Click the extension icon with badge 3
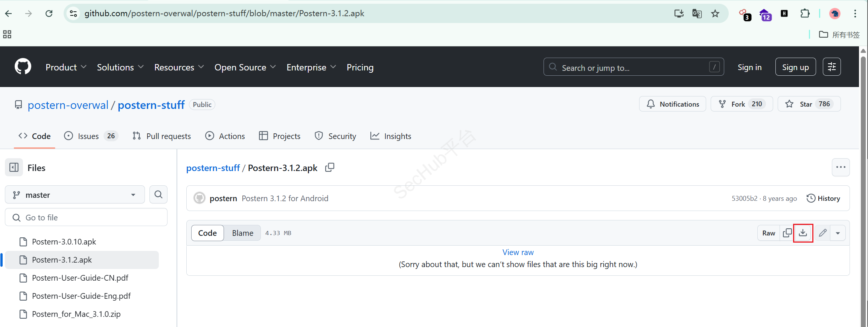Screen dimensions: 868x327 [x=745, y=15]
